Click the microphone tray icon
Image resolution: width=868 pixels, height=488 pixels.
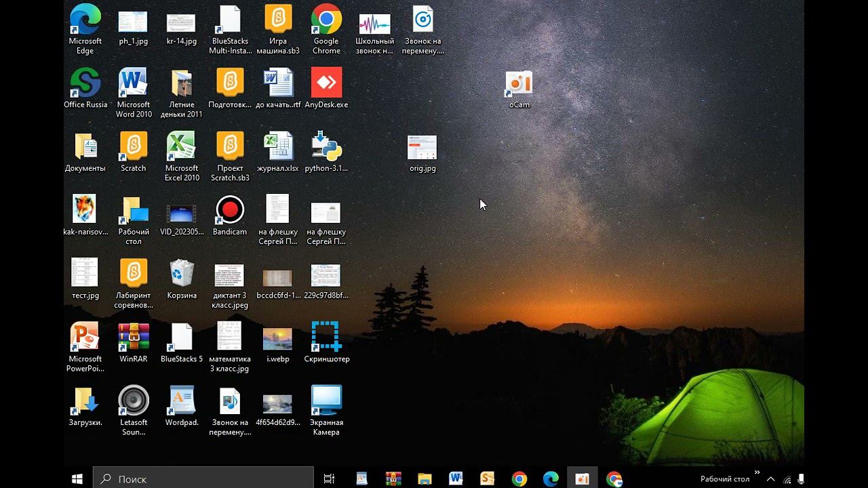click(801, 479)
